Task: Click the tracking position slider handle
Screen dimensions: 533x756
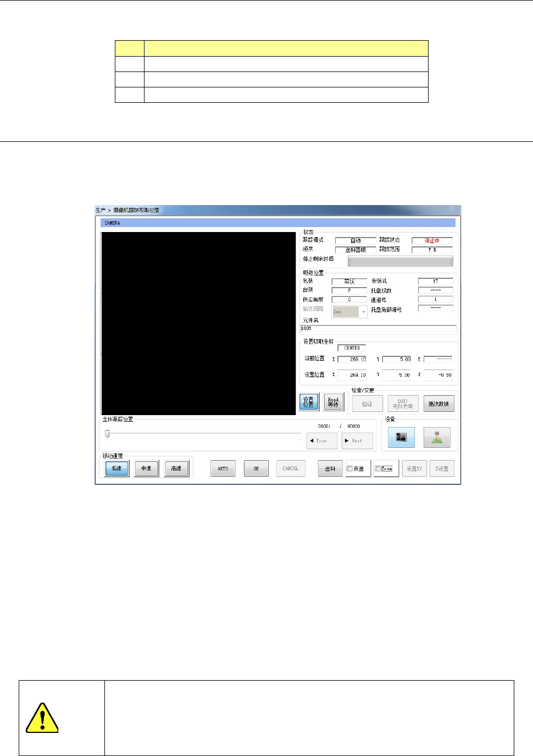Action: coord(107,434)
